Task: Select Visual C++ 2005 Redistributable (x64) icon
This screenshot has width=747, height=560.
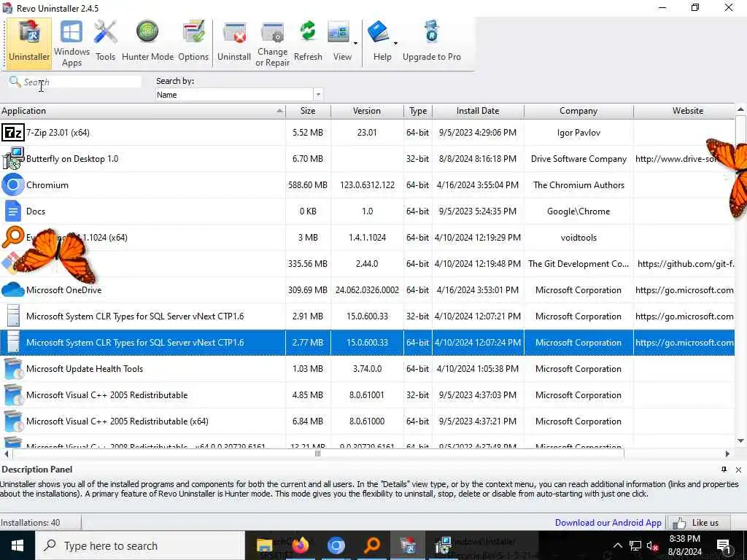Action: point(13,421)
